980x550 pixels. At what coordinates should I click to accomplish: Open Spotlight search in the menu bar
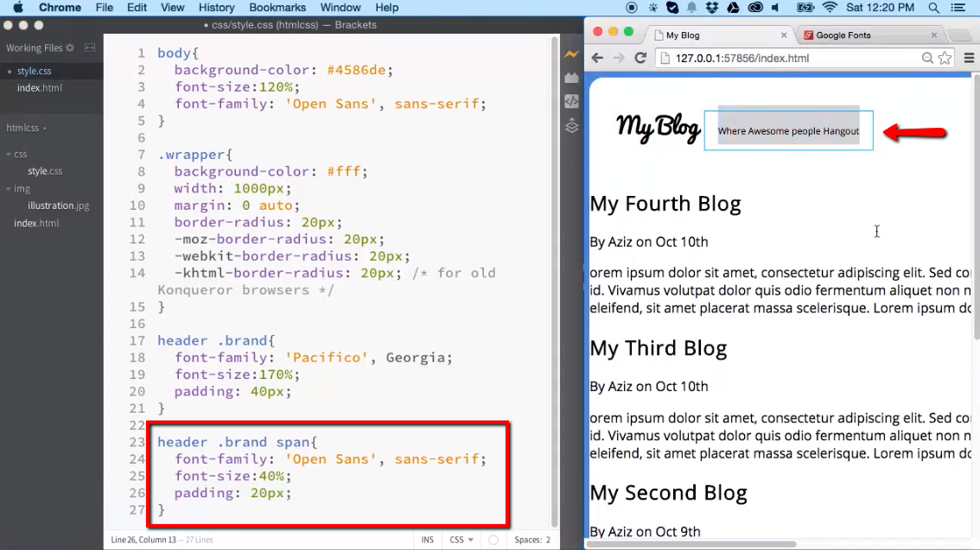point(934,8)
